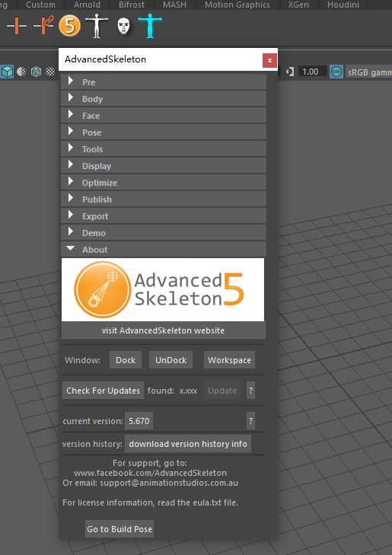This screenshot has height=555, width=392.
Task: Click download version history info button
Action: click(x=188, y=444)
